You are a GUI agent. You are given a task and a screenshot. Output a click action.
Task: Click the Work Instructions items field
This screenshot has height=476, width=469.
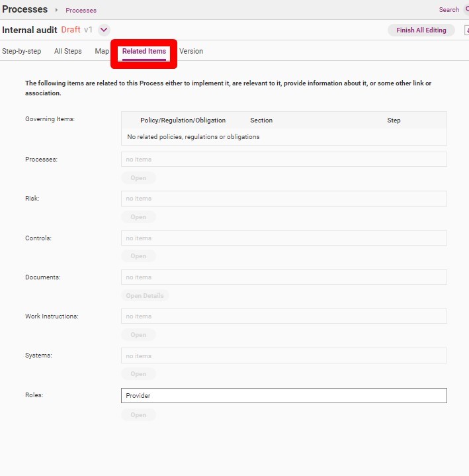click(x=284, y=316)
